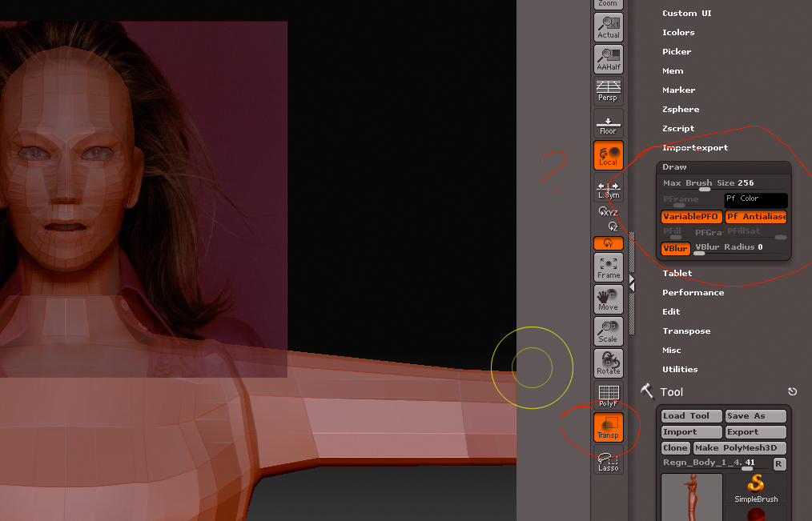Toggle PolyF polyframe display
Screen dimensions: 812x521
tap(609, 395)
